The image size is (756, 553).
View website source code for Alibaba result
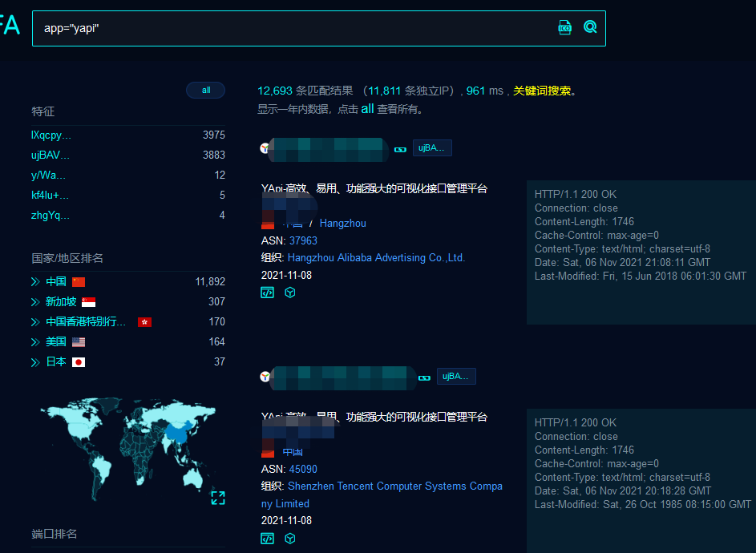click(267, 293)
